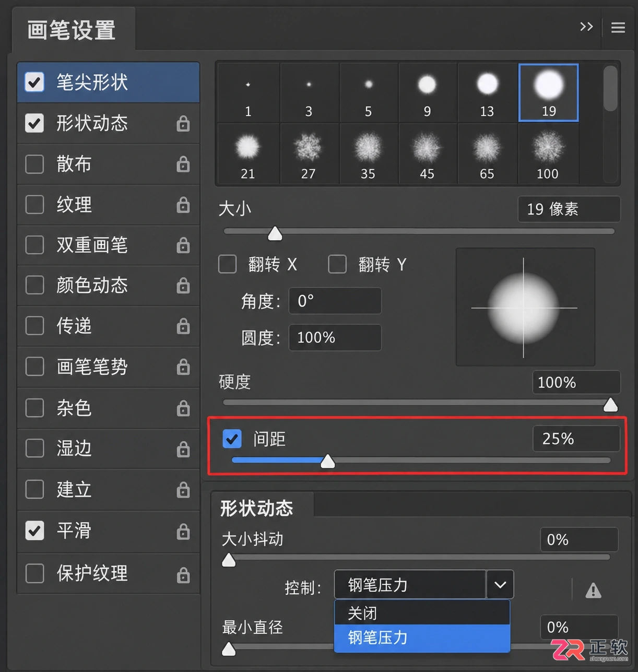Select the size 27 brush tip
This screenshot has height=672, width=638.
(x=309, y=154)
